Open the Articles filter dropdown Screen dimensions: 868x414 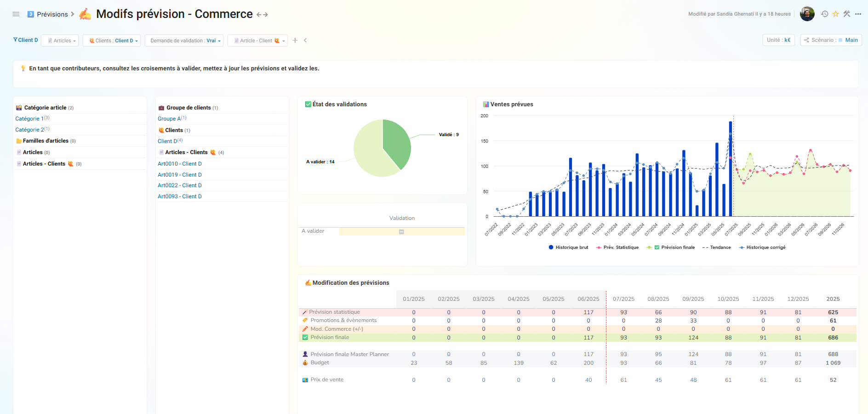[x=60, y=40]
